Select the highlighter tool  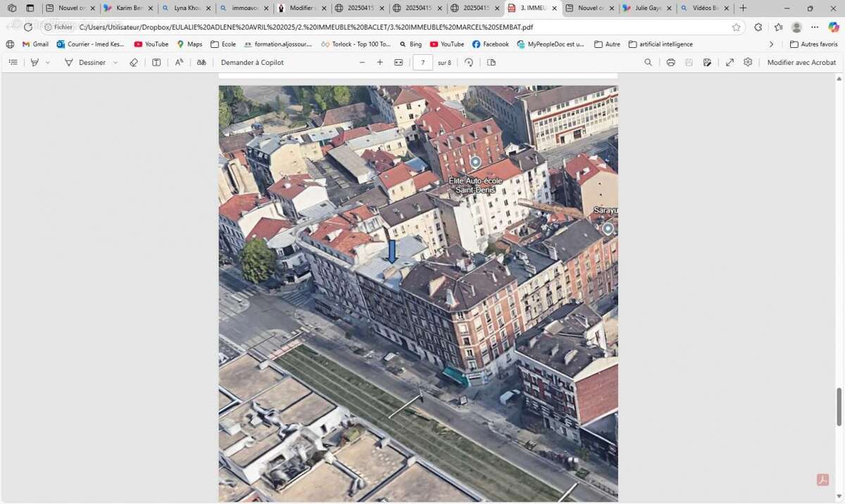34,62
